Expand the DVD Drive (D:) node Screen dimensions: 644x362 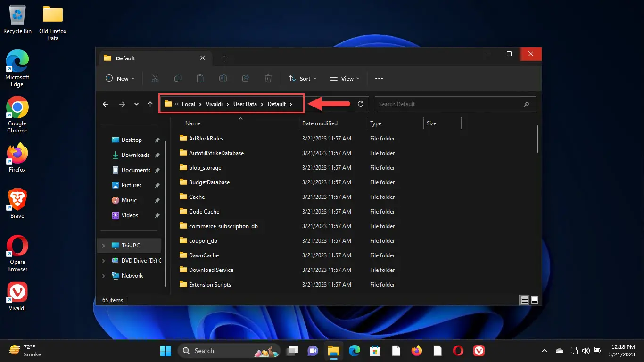(x=104, y=261)
